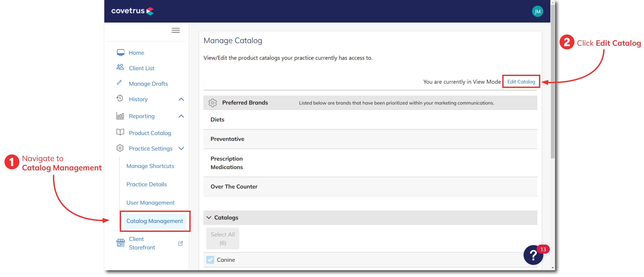Click the Preferred Brands gear icon

213,103
